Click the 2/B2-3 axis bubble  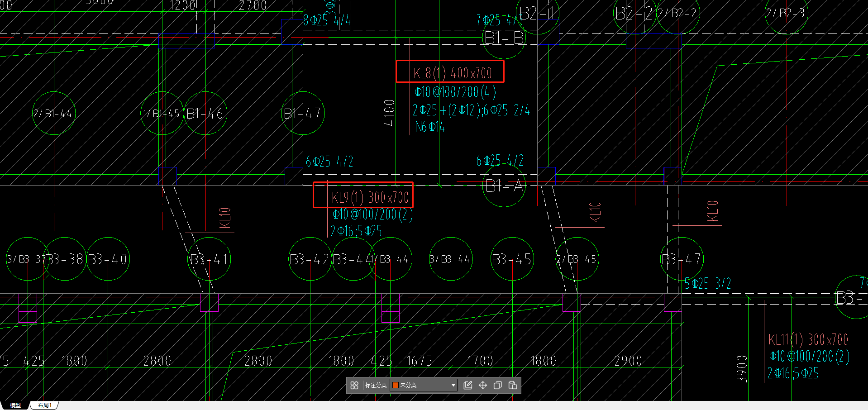point(786,14)
